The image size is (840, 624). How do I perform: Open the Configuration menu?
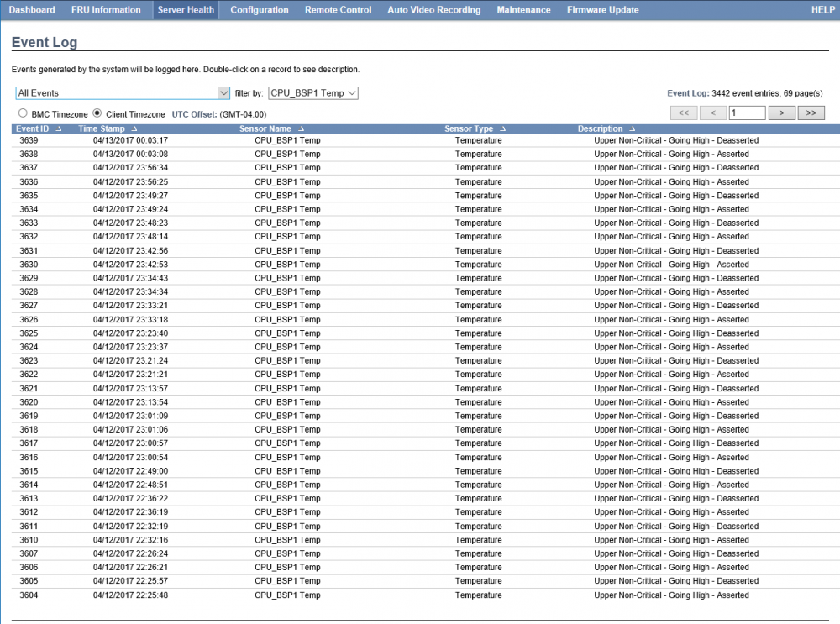point(260,9)
